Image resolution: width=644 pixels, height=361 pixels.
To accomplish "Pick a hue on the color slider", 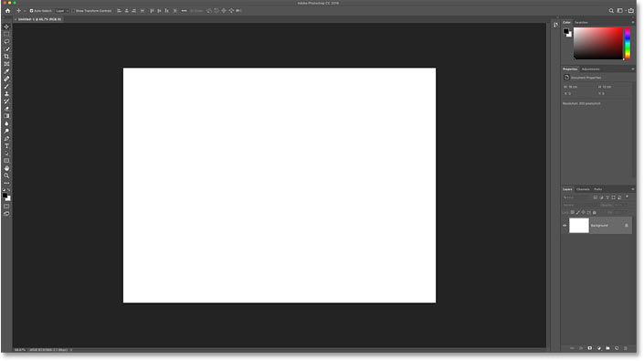I will (628, 44).
